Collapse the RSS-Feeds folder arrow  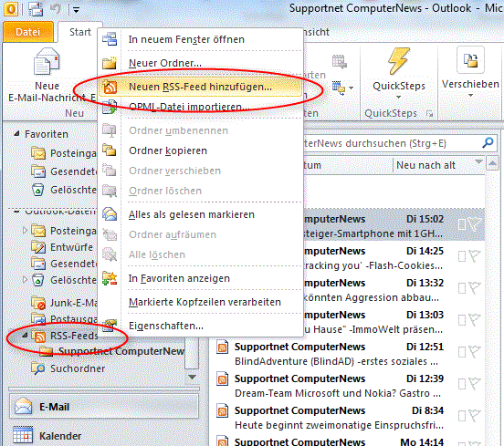click(25, 336)
